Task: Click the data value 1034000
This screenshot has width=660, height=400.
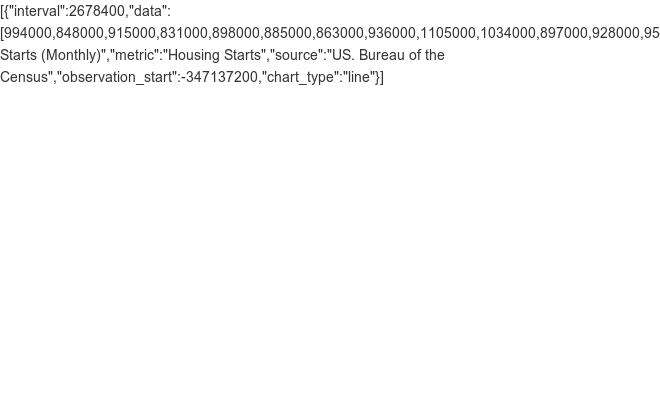Action: [508, 33]
